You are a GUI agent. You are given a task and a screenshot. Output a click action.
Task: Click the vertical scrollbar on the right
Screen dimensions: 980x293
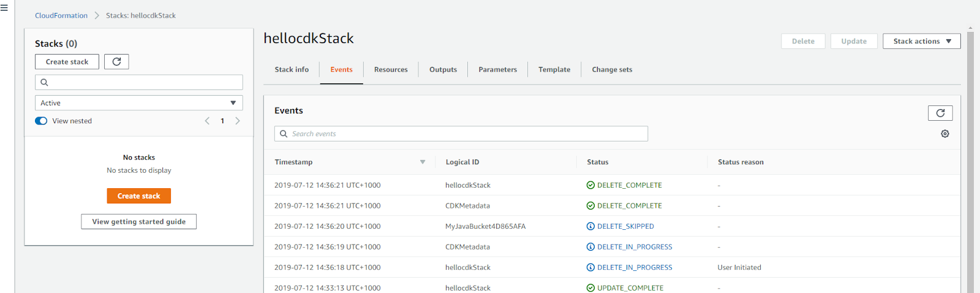coord(970,159)
